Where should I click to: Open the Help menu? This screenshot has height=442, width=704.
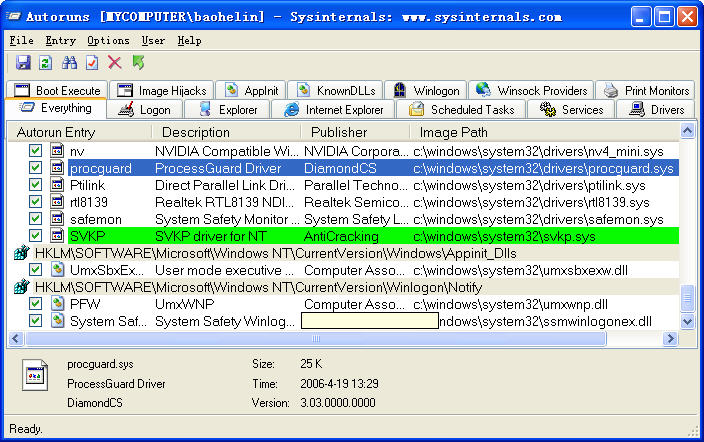189,40
